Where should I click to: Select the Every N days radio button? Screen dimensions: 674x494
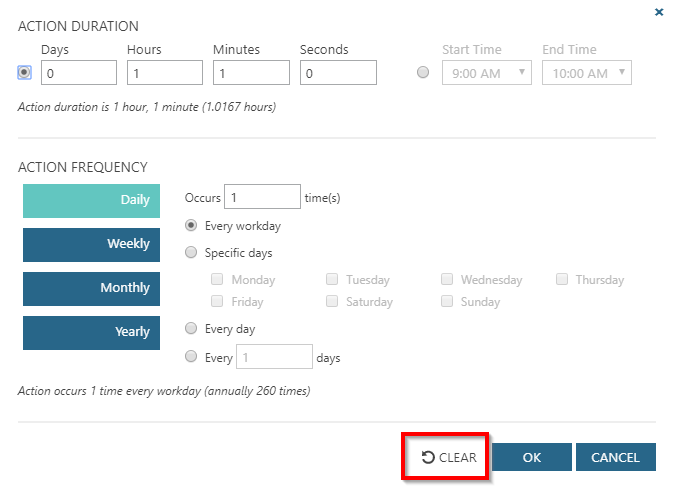click(x=191, y=356)
